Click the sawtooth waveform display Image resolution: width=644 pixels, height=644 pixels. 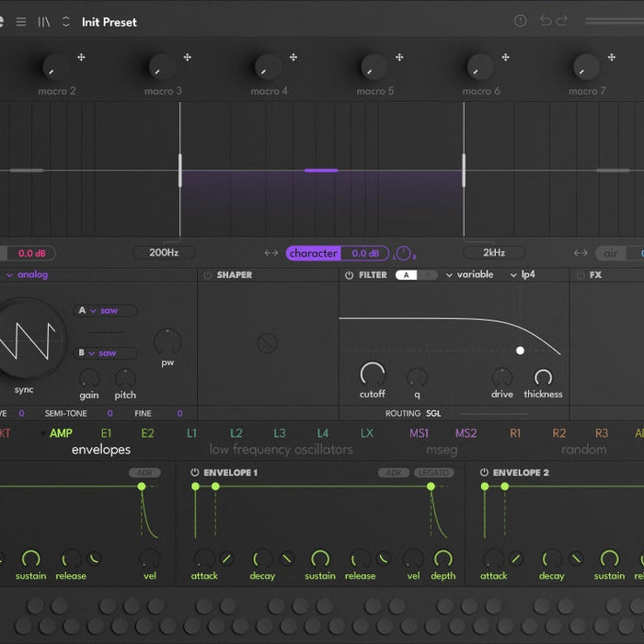28,339
